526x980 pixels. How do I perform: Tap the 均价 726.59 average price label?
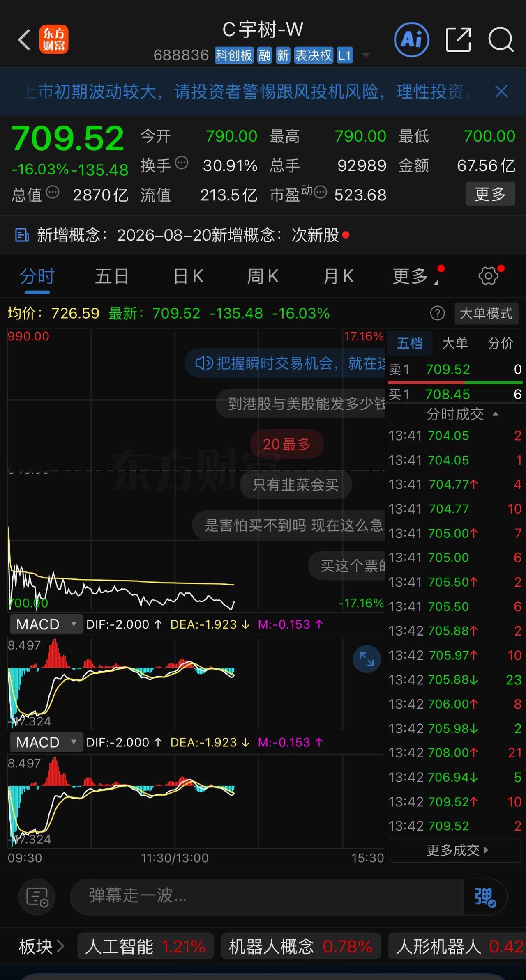[x=53, y=313]
